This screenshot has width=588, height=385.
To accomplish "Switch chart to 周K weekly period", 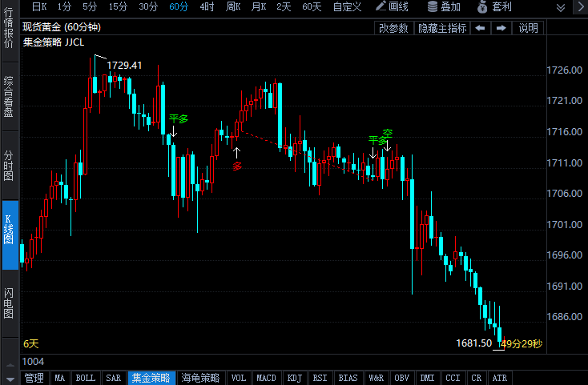I will [x=233, y=6].
